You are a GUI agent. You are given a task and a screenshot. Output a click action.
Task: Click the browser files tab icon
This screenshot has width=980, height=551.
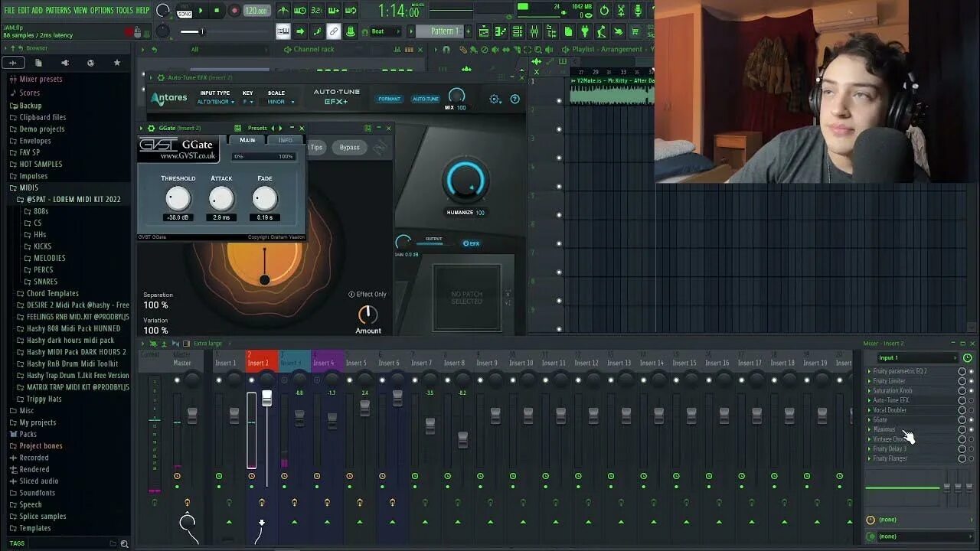click(x=38, y=63)
